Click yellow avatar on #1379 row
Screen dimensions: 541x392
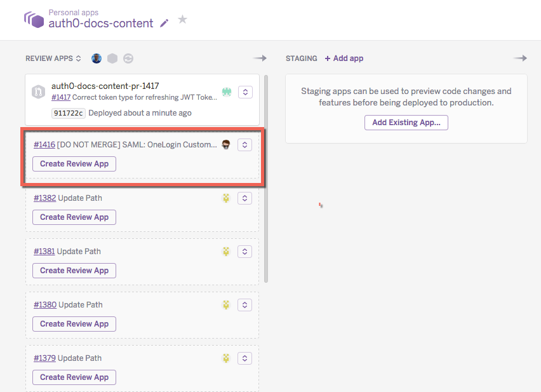tap(226, 358)
